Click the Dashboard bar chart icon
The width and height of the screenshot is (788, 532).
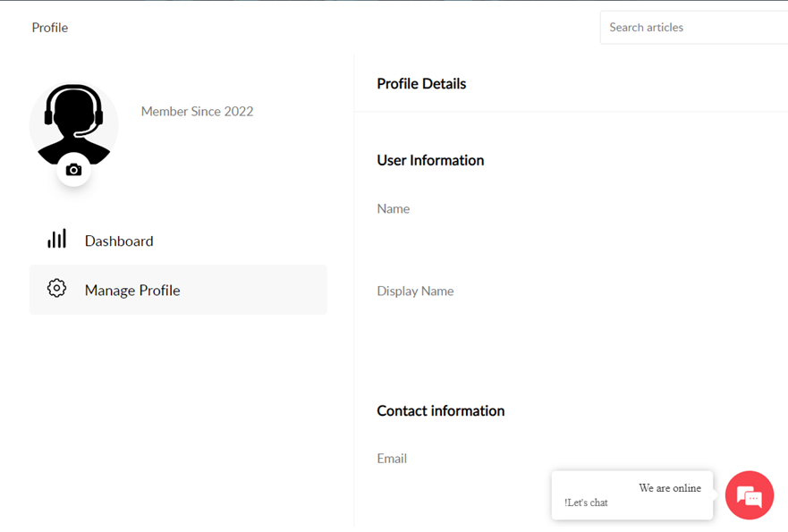57,240
